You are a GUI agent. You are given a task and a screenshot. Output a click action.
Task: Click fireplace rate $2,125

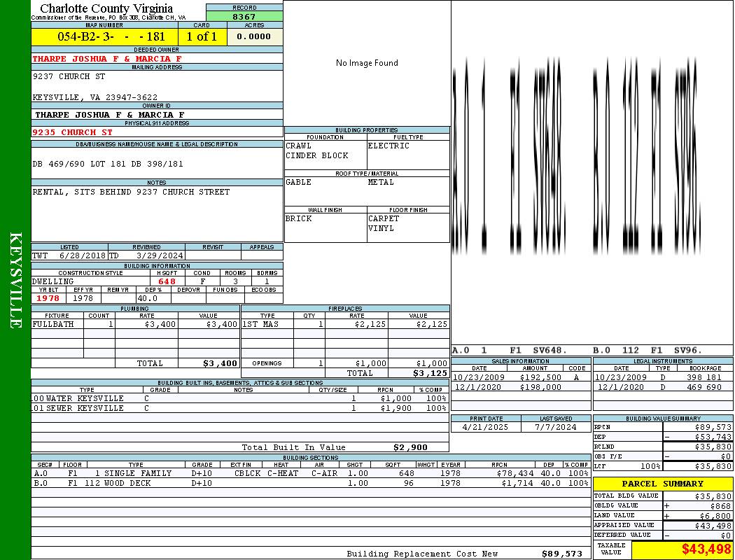click(370, 324)
